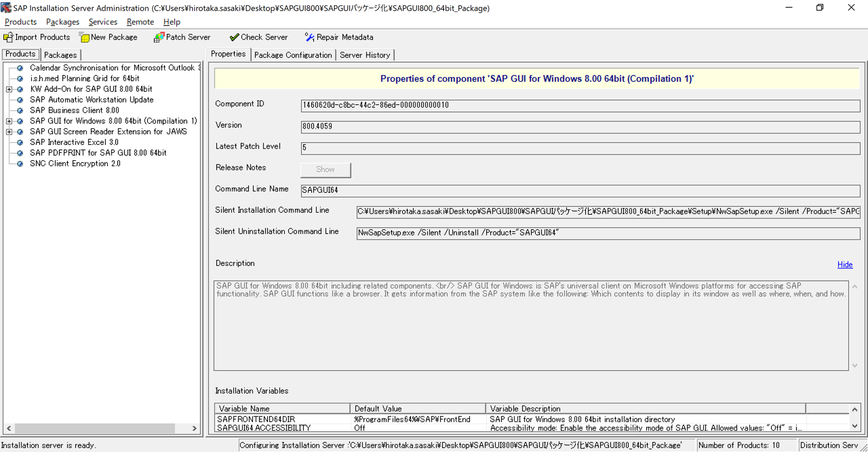The width and height of the screenshot is (868, 452).
Task: Open the Server History tab
Action: 365,55
